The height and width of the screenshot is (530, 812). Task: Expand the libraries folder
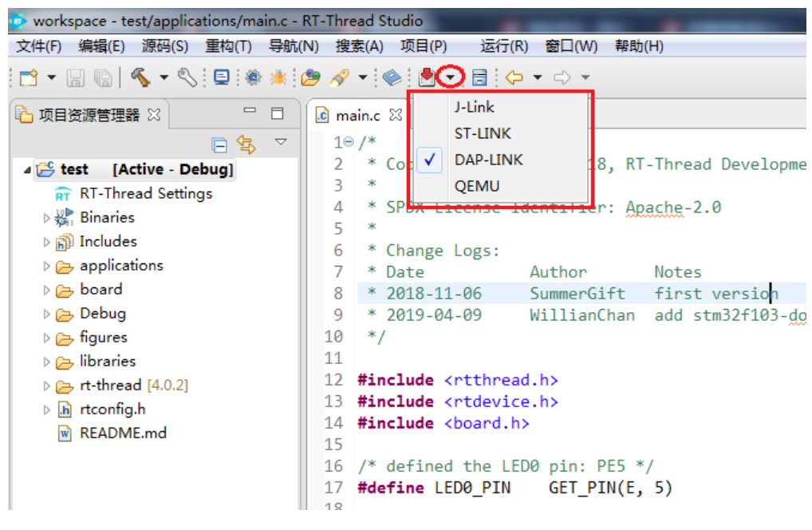point(46,362)
